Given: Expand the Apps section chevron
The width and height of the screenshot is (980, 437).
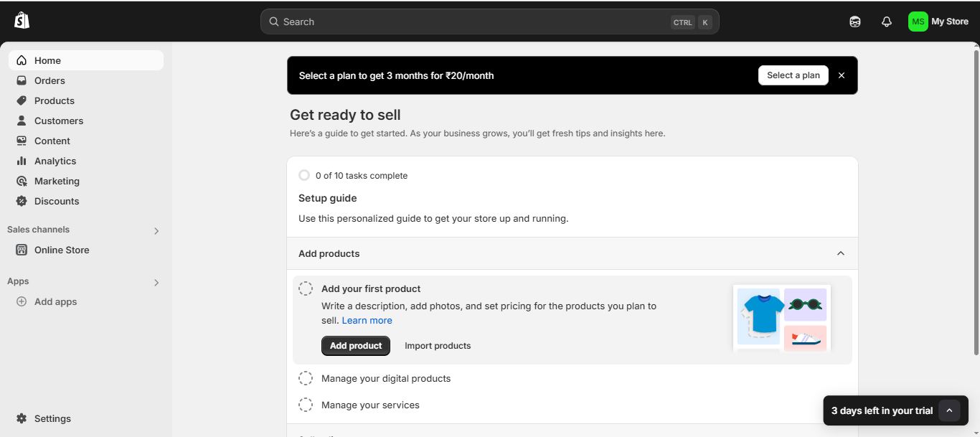Looking at the screenshot, I should click(156, 283).
